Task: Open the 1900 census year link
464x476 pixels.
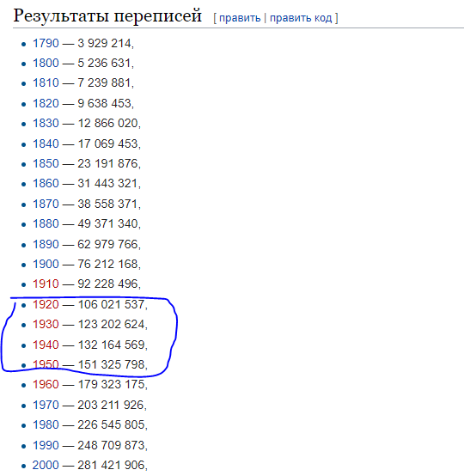Action: click(46, 264)
